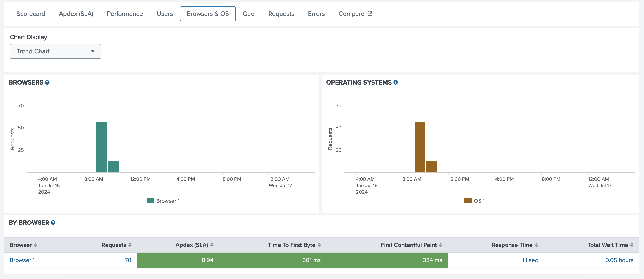This screenshot has width=644, height=279.
Task: Sort by the Response Time column
Action: [x=536, y=245]
